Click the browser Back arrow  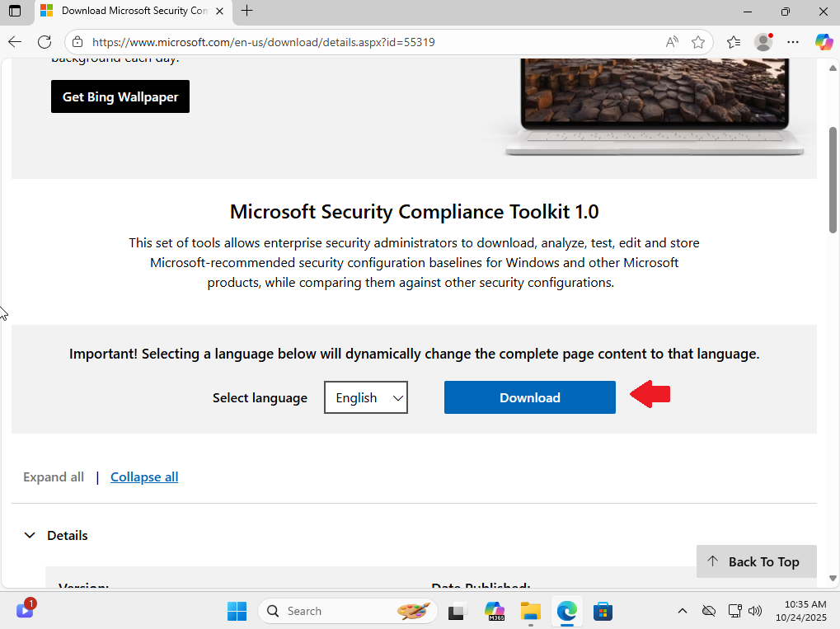[15, 42]
